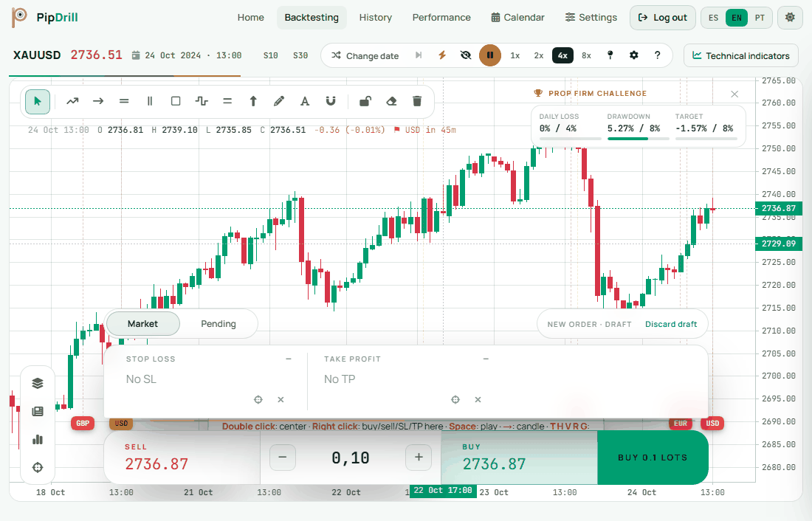
Task: Open the Performance page
Action: tap(441, 18)
